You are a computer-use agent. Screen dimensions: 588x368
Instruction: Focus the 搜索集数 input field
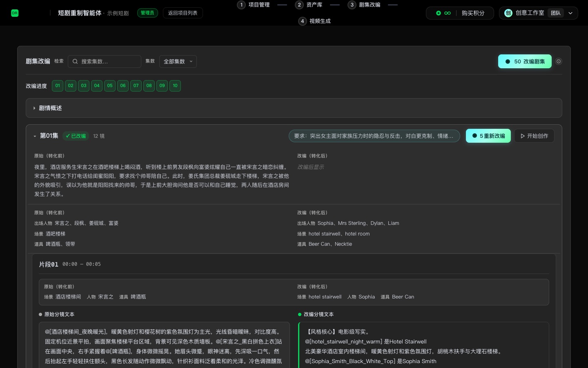pyautogui.click(x=105, y=61)
